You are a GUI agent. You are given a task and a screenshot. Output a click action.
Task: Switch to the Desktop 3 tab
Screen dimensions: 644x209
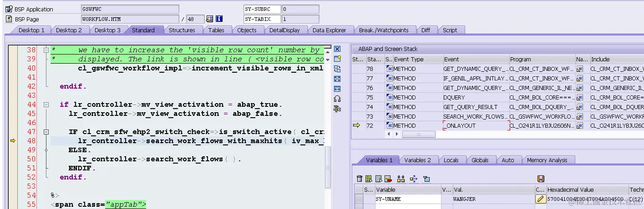[108, 30]
